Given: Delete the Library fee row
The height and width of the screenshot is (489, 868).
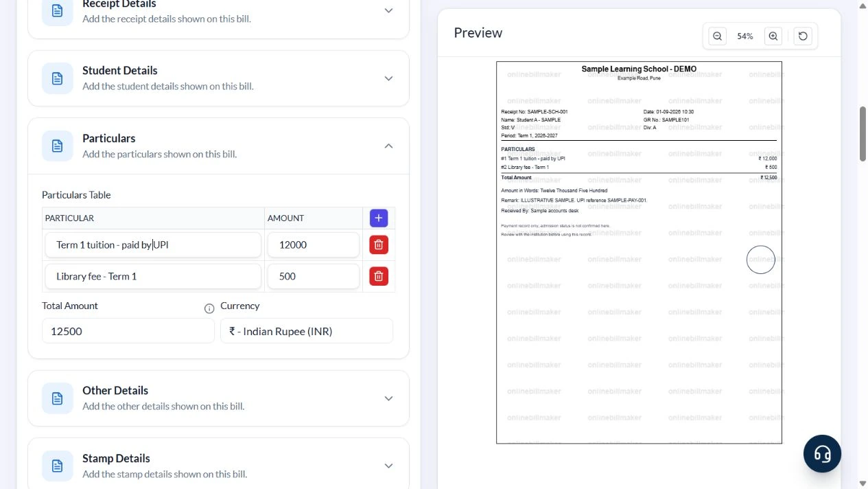Looking at the screenshot, I should coord(378,276).
